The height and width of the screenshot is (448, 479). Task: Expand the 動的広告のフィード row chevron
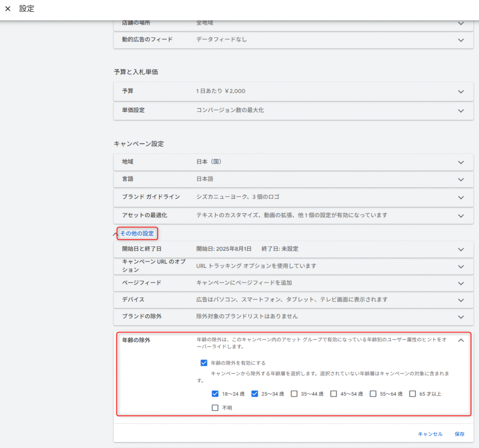tap(461, 40)
